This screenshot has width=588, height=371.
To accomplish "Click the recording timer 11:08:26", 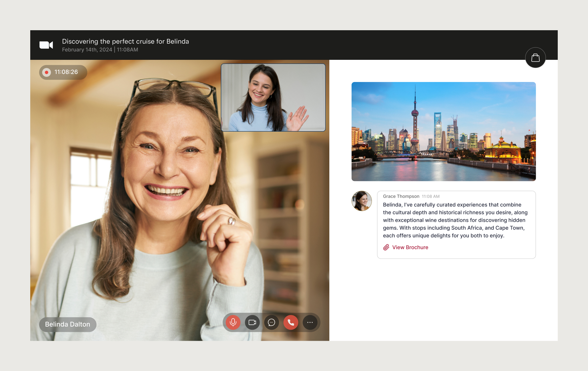I will pyautogui.click(x=66, y=72).
